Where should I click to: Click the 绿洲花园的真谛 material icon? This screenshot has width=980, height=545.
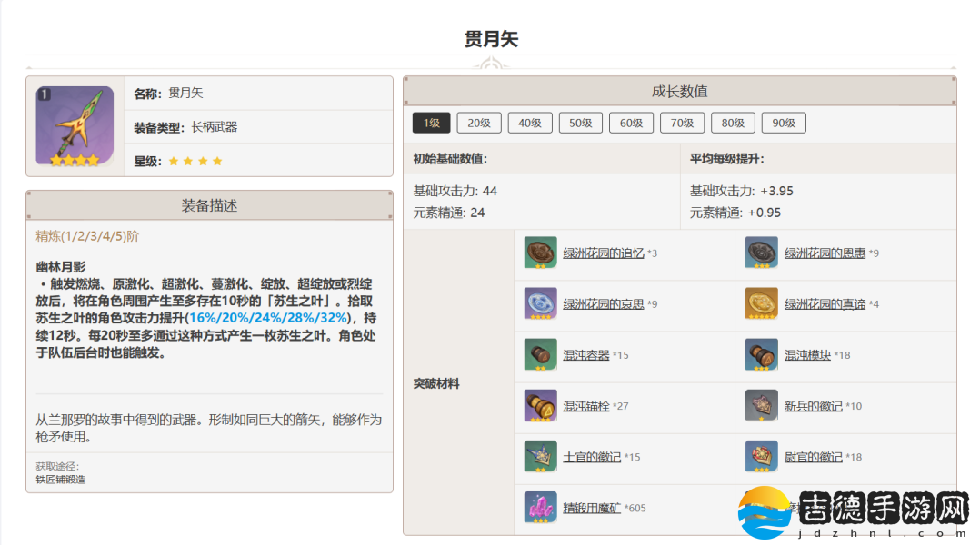[762, 303]
